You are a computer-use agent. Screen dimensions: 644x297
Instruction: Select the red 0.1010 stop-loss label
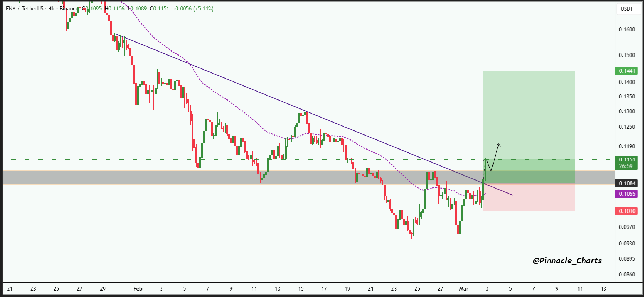tap(627, 211)
